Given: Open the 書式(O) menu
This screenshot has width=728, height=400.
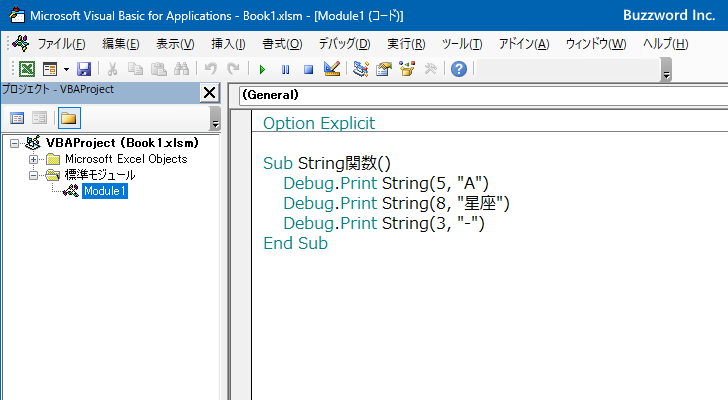Looking at the screenshot, I should coord(282,44).
